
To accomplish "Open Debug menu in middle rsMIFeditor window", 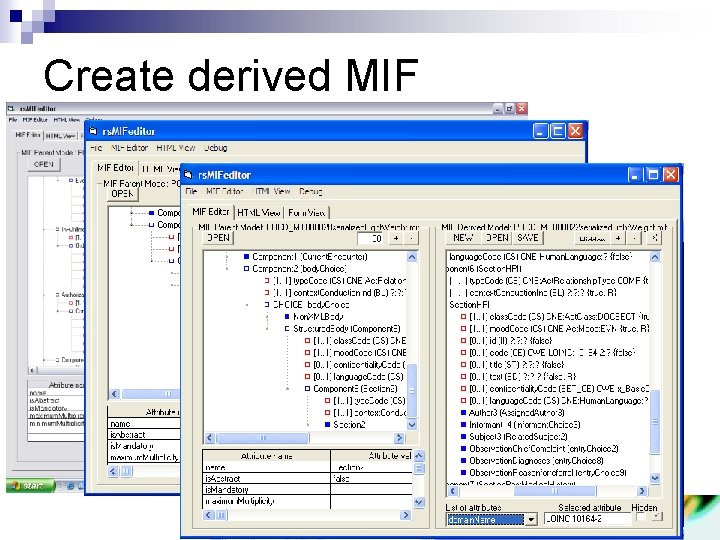I will pyautogui.click(x=215, y=148).
